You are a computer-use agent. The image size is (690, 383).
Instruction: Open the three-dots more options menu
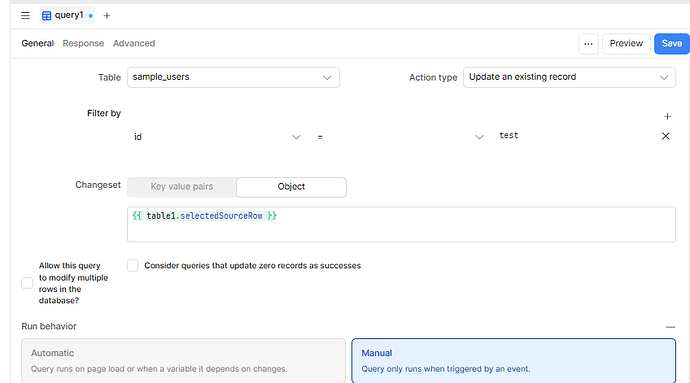[588, 44]
